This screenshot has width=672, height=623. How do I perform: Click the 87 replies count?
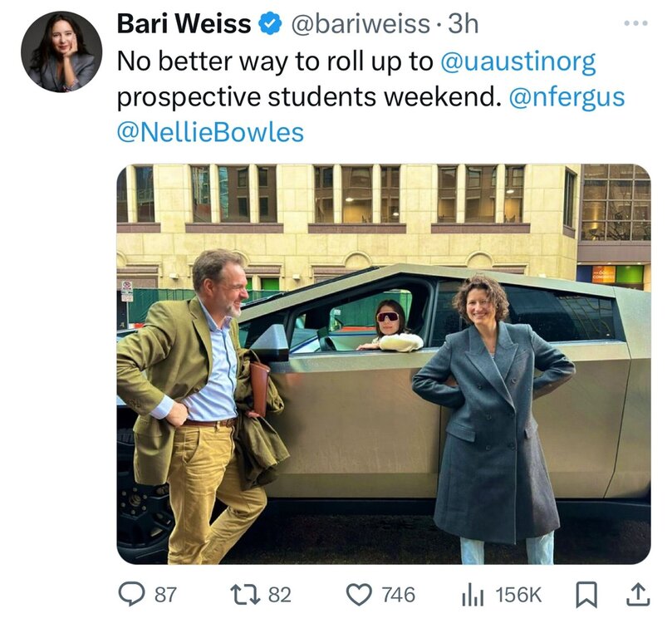pyautogui.click(x=165, y=595)
